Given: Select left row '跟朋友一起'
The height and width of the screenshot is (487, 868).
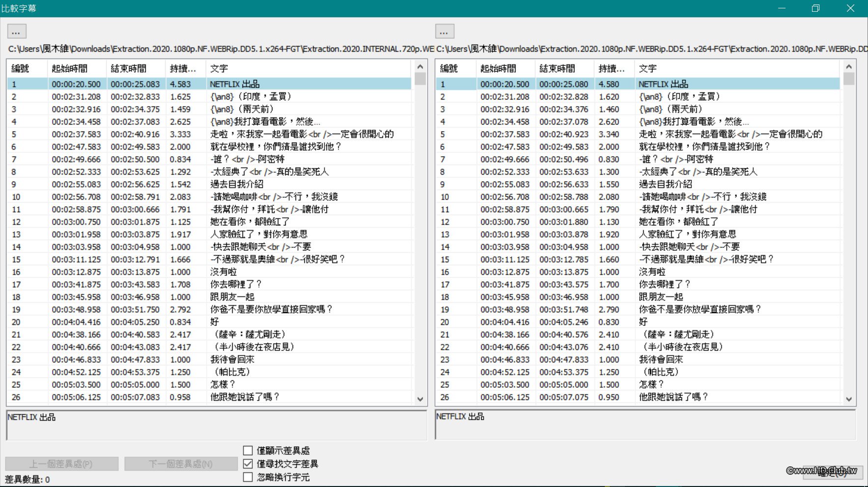Looking at the screenshot, I should [209, 297].
